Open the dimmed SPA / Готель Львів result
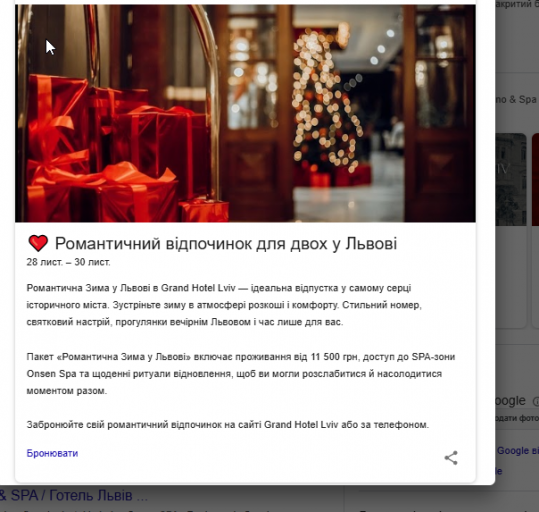539x512 pixels. pyautogui.click(x=74, y=495)
